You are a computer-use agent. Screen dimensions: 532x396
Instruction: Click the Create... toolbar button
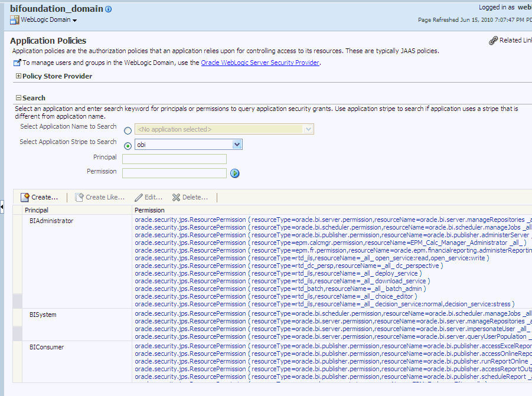coord(40,197)
